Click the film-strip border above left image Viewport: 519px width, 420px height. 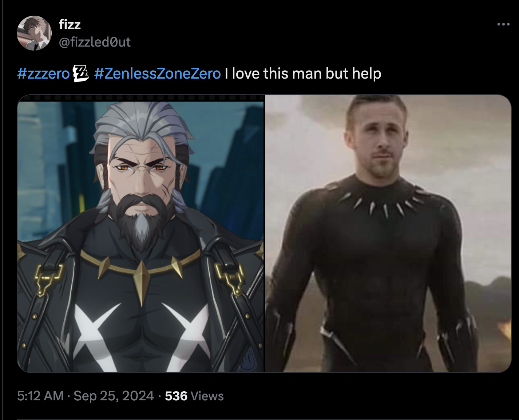(140, 98)
